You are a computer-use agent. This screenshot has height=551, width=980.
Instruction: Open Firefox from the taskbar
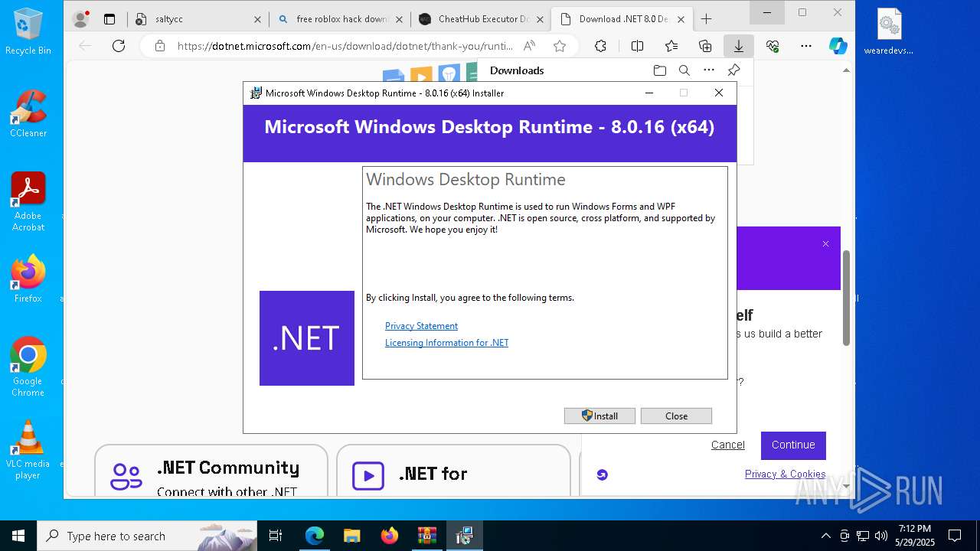[389, 536]
